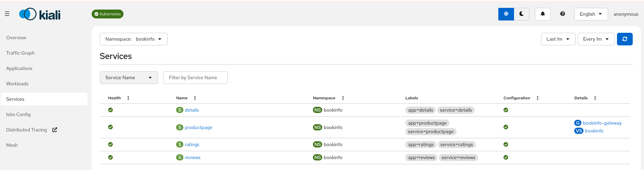
Task: Focus the Filter by Service Name field
Action: (x=195, y=77)
